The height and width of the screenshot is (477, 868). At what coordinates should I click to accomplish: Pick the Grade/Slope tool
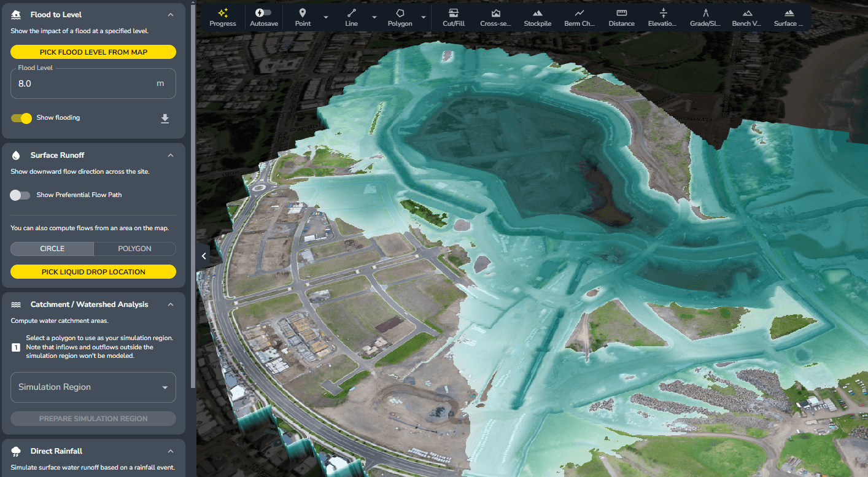[705, 17]
